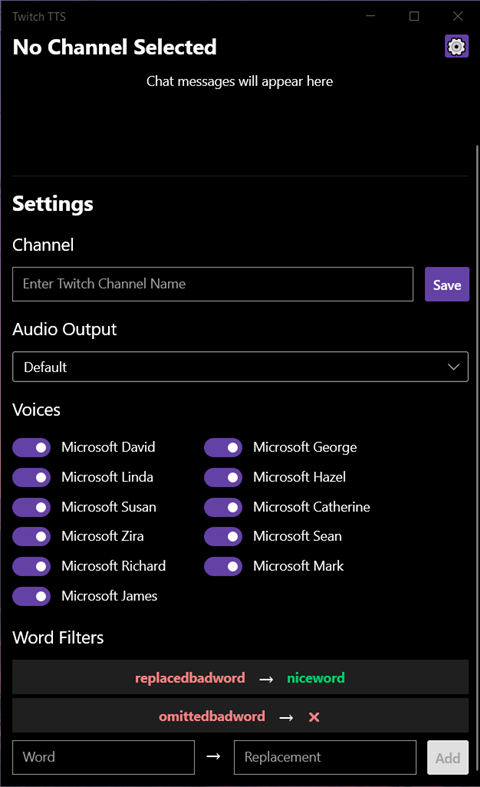Focus the Replacement input field
The width and height of the screenshot is (480, 787).
click(325, 757)
